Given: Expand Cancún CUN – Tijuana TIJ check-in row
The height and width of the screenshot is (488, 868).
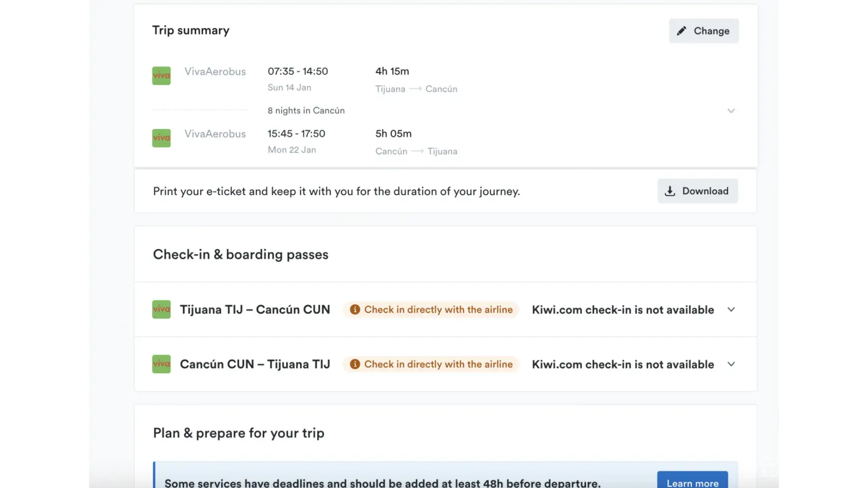Looking at the screenshot, I should [x=731, y=364].
